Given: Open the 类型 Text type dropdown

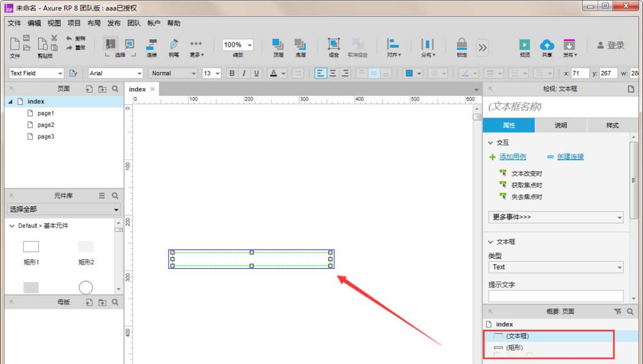Looking at the screenshot, I should [556, 267].
